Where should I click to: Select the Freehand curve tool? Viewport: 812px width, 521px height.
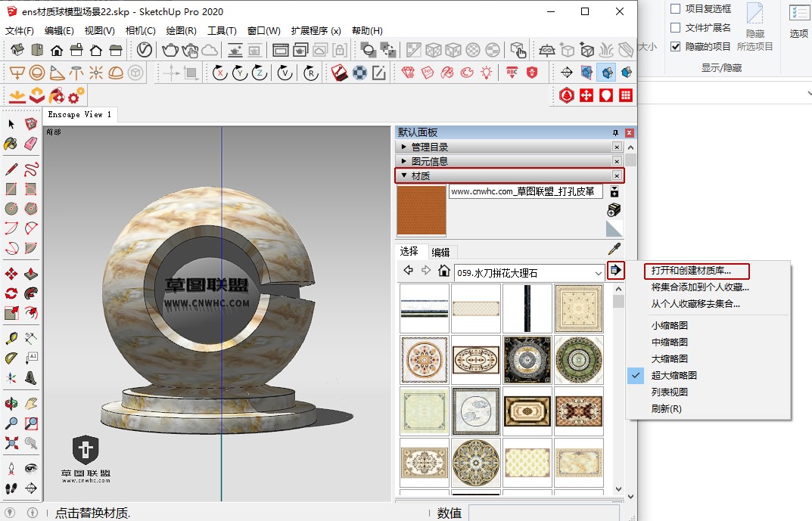[x=31, y=169]
